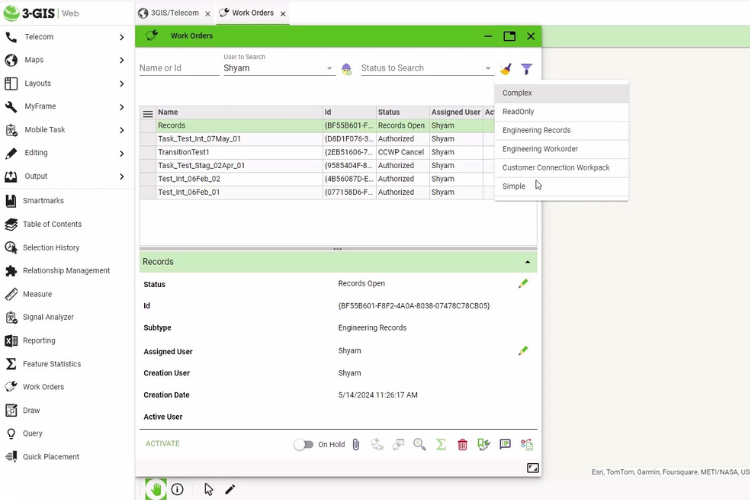Screen dimensions: 750x500
Task: Sort by the Assigned User column header
Action: tap(456, 112)
